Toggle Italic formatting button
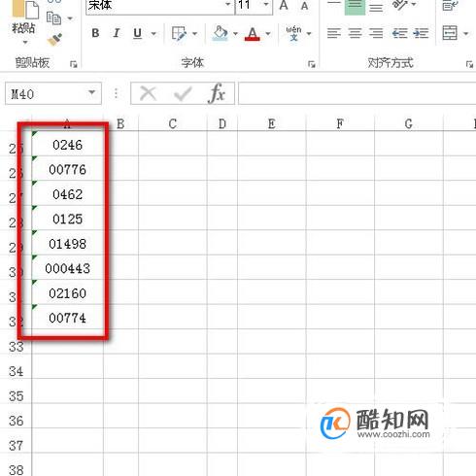Screen dimensions: 476x476 (116, 33)
